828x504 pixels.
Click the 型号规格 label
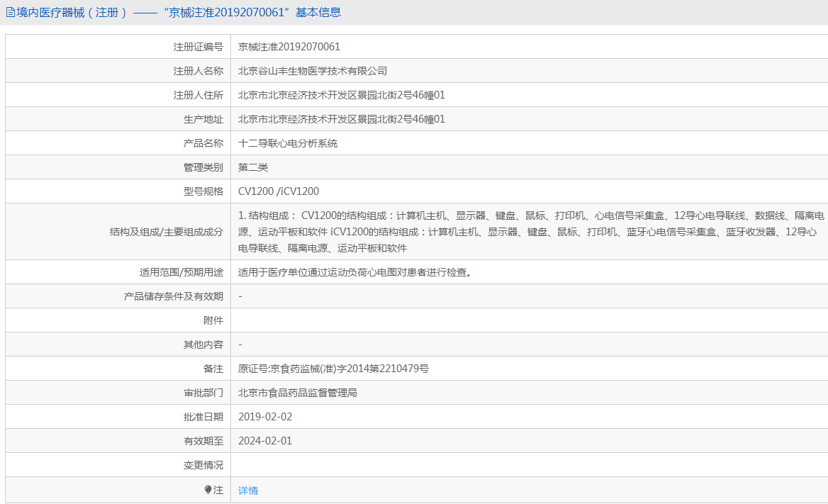[x=203, y=191]
